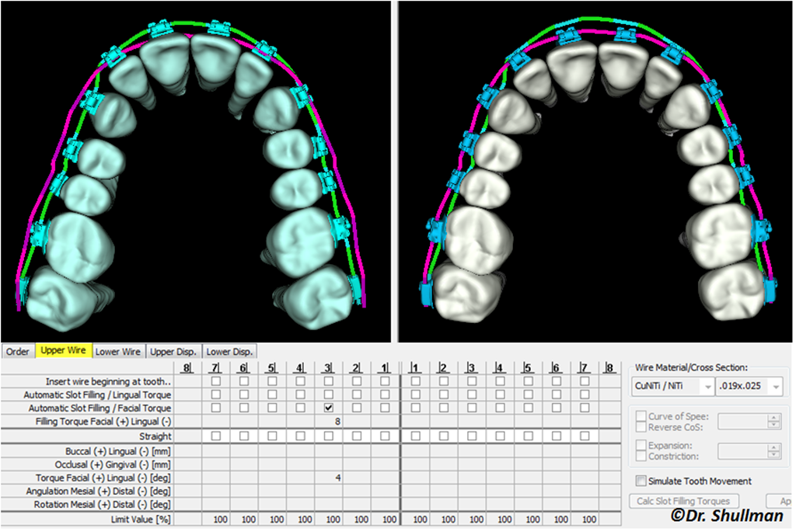Click the Filling Torque value 8 cell
The width and height of the screenshot is (796, 532).
[x=329, y=422]
